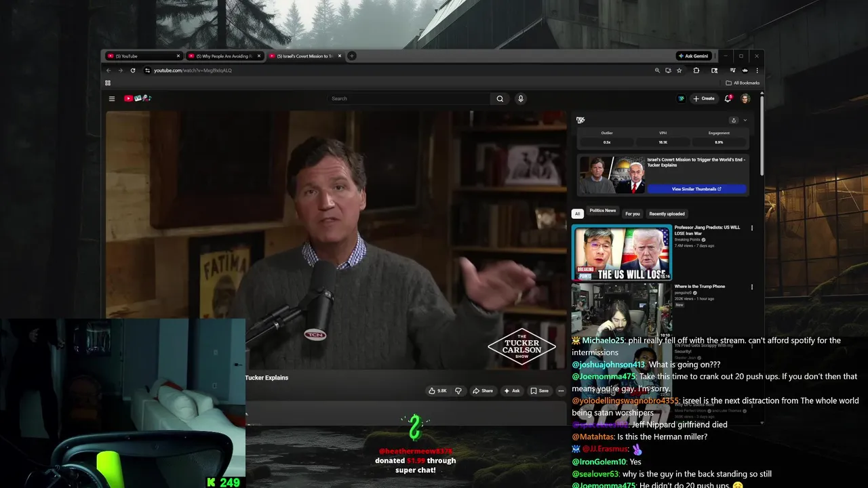Click 'Tucker Explains' video title text
Screen dimensions: 868x488
[267, 378]
